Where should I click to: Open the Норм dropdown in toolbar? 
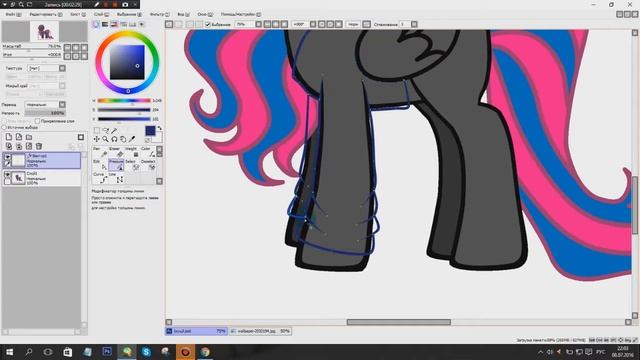(367, 24)
